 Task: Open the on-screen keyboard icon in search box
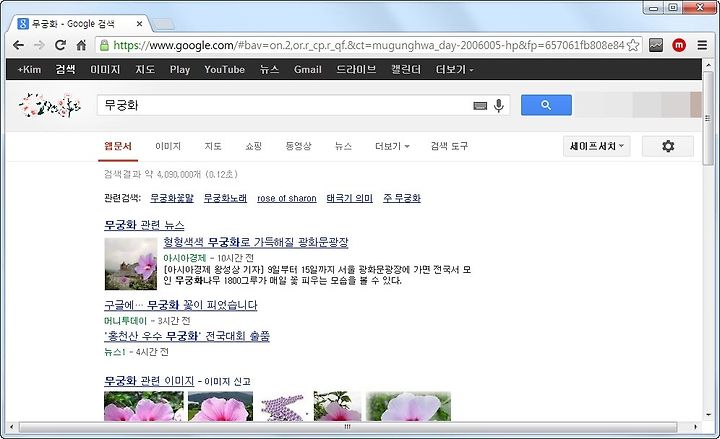480,106
